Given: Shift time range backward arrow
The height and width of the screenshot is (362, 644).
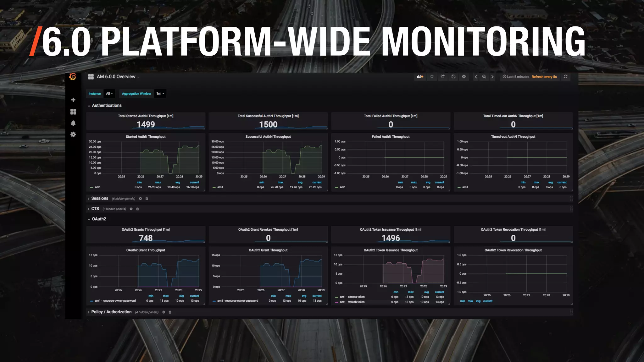Looking at the screenshot, I should 476,77.
